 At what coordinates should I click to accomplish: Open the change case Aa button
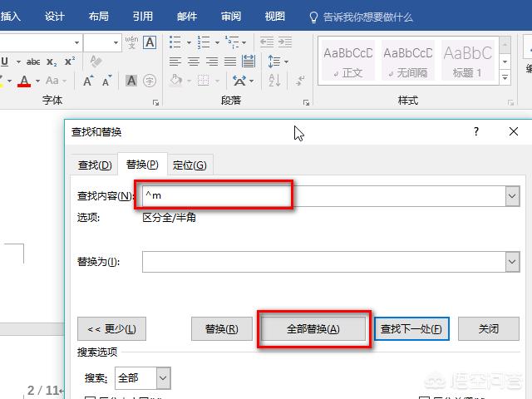52,81
